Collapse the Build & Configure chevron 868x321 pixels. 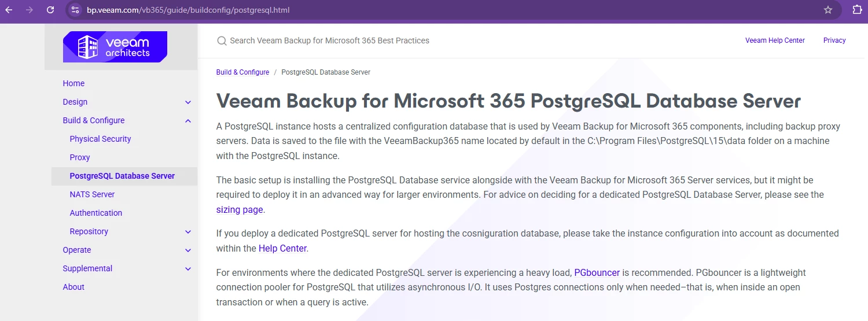[x=187, y=121]
